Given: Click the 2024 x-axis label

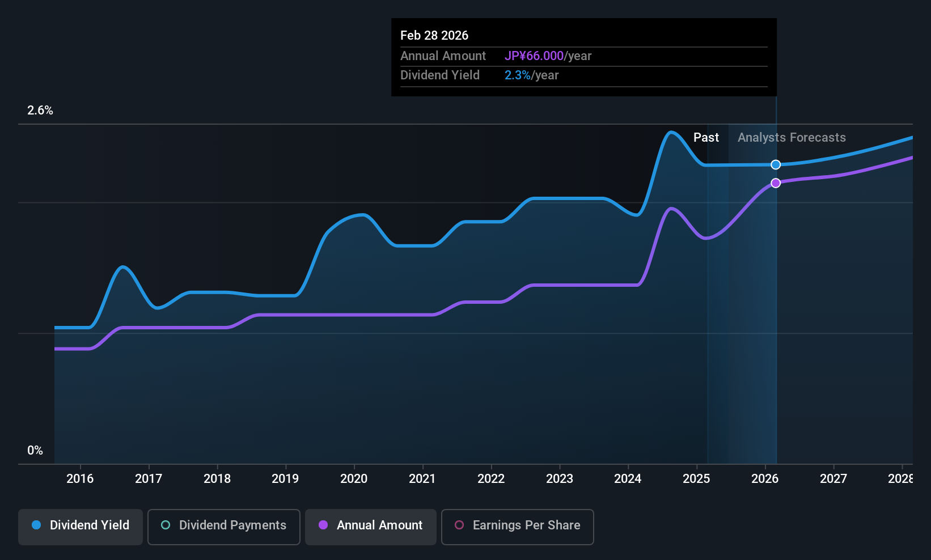Looking at the screenshot, I should [x=628, y=479].
